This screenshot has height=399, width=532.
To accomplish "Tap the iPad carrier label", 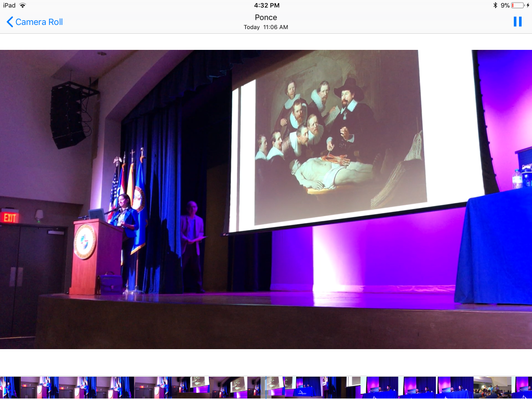I will coord(9,5).
